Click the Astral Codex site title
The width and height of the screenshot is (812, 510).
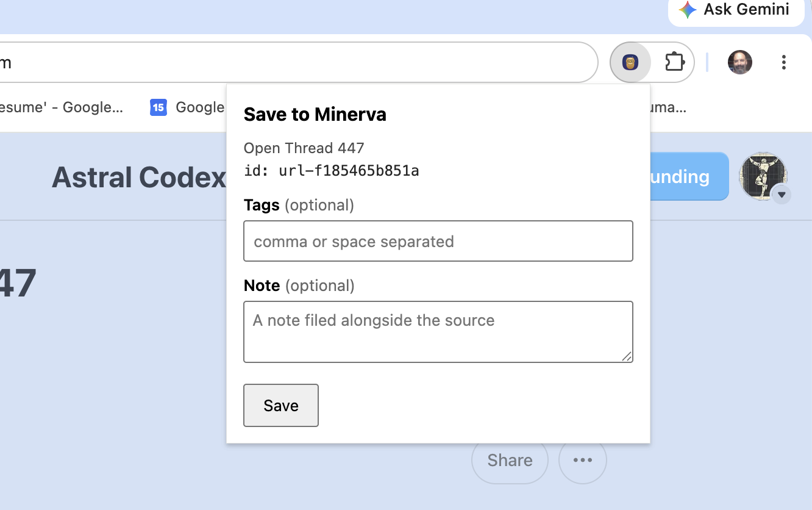[x=139, y=178]
